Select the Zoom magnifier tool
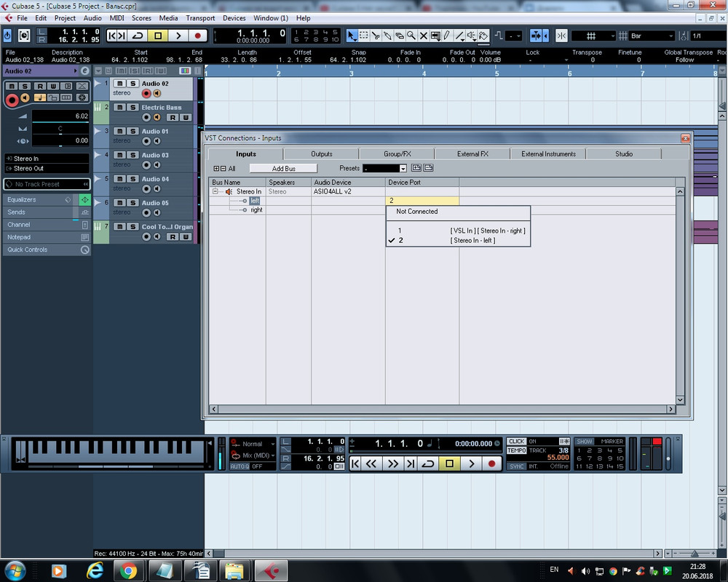 point(411,35)
